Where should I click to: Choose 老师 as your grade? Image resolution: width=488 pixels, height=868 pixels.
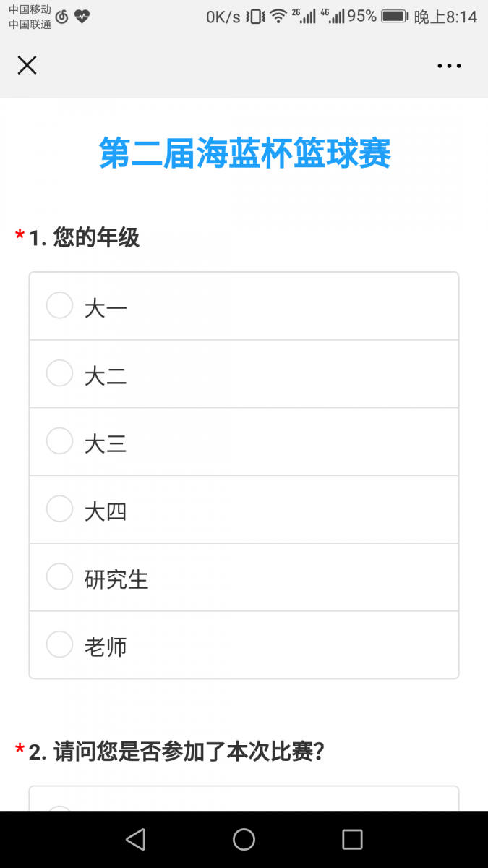244,644
